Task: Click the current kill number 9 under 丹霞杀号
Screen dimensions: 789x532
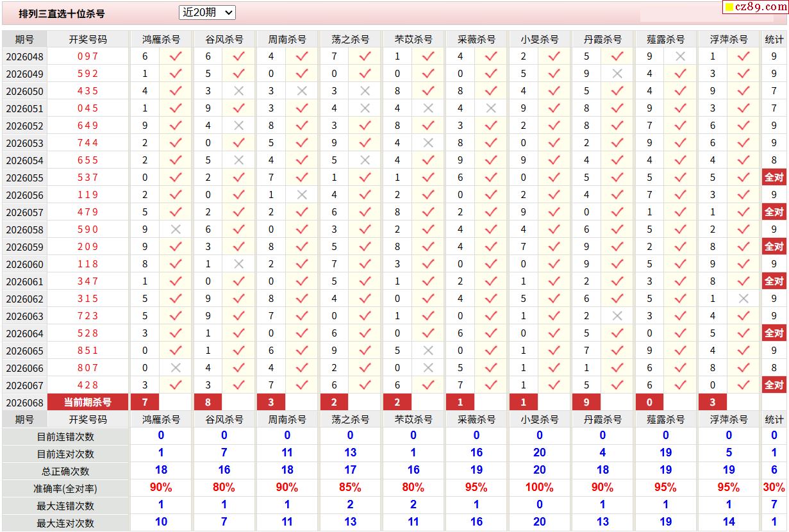Action: pyautogui.click(x=586, y=402)
